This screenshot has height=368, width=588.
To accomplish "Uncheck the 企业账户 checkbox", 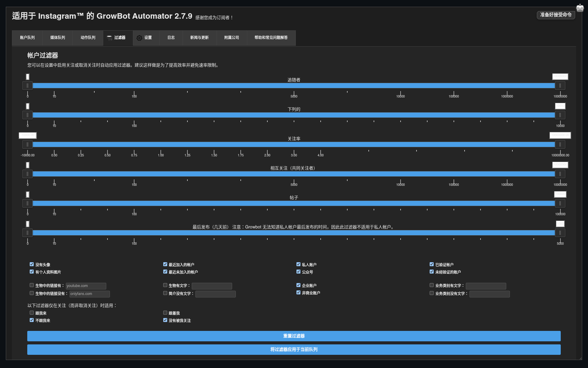I will 299,285.
